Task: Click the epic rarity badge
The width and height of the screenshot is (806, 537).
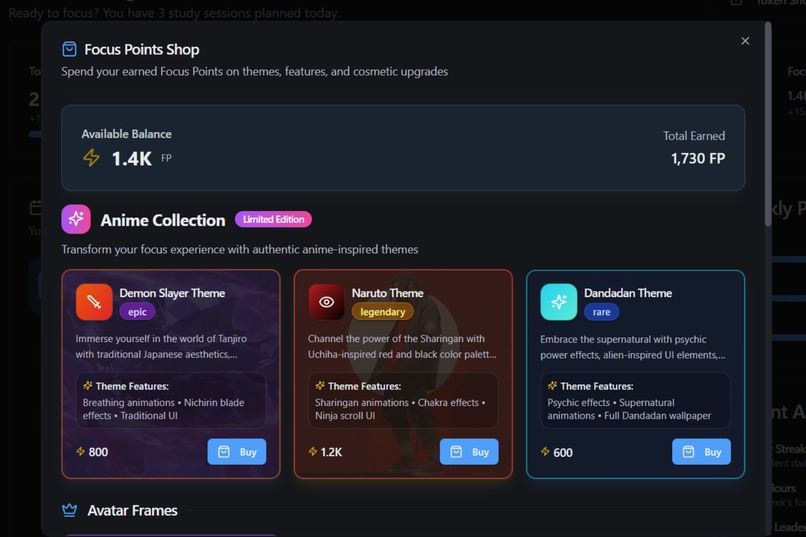Action: 137,312
